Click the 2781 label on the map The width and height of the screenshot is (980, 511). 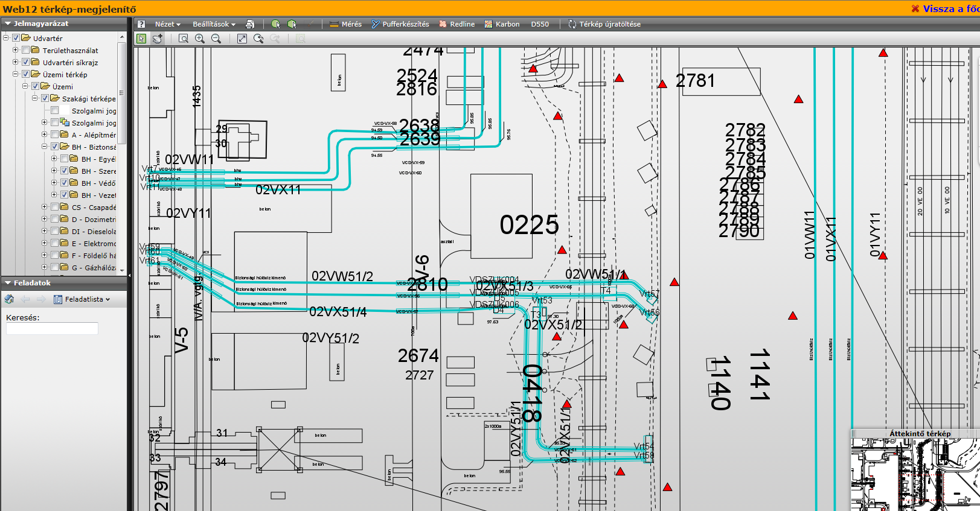point(695,81)
